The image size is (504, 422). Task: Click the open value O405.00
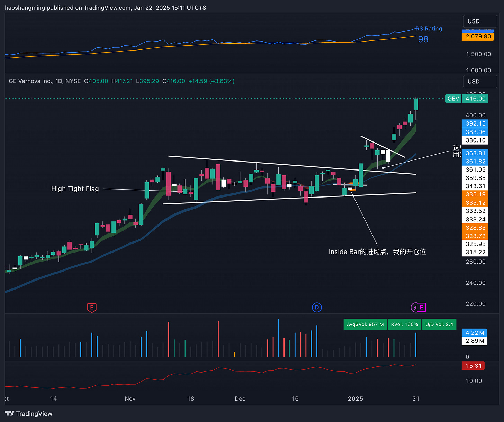pyautogui.click(x=96, y=81)
